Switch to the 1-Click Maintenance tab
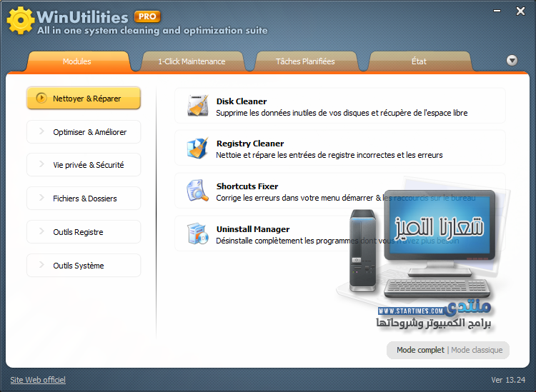The image size is (536, 392). click(x=192, y=61)
